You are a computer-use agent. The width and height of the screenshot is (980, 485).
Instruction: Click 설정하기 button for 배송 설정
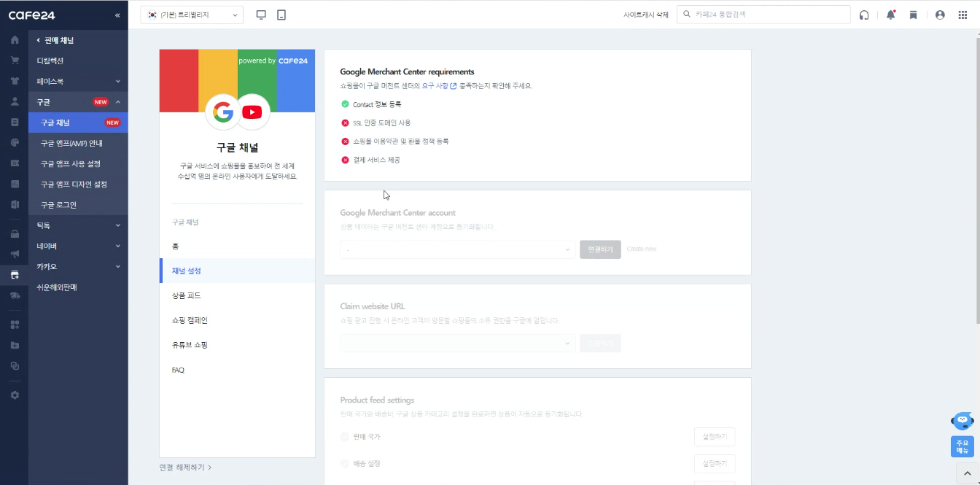click(x=715, y=463)
